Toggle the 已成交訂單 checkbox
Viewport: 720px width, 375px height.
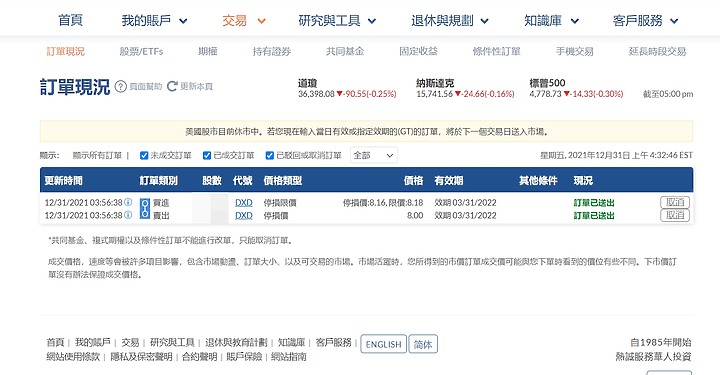pyautogui.click(x=207, y=156)
